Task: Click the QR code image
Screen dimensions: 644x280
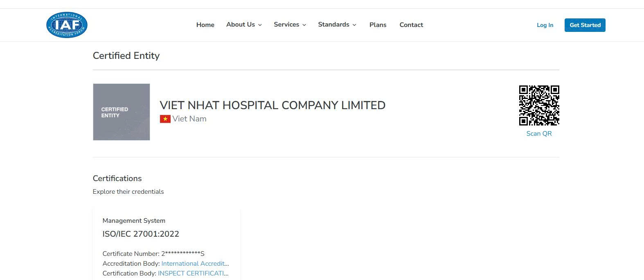Action: click(x=539, y=105)
